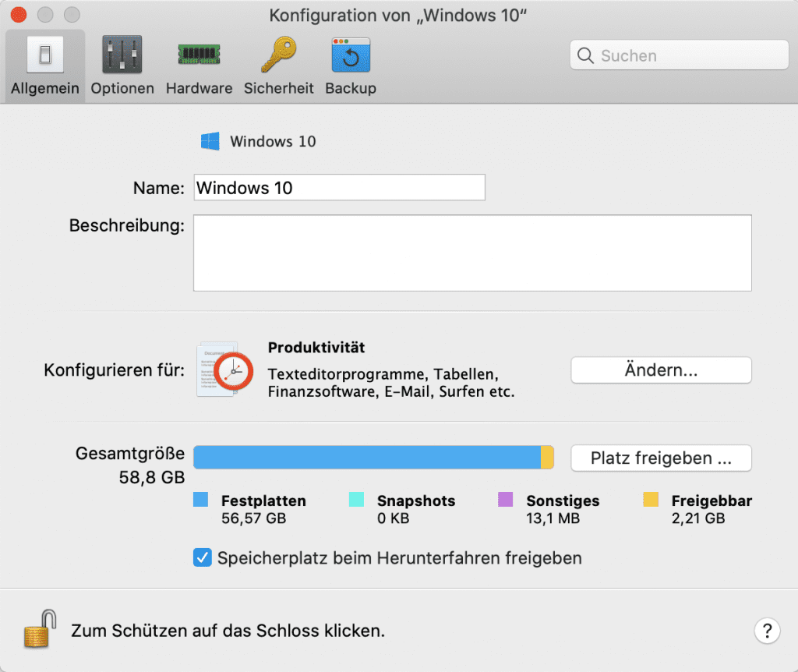This screenshot has height=672, width=798.
Task: Click the purple Sonstiges legend swatch
Action: pos(506,500)
